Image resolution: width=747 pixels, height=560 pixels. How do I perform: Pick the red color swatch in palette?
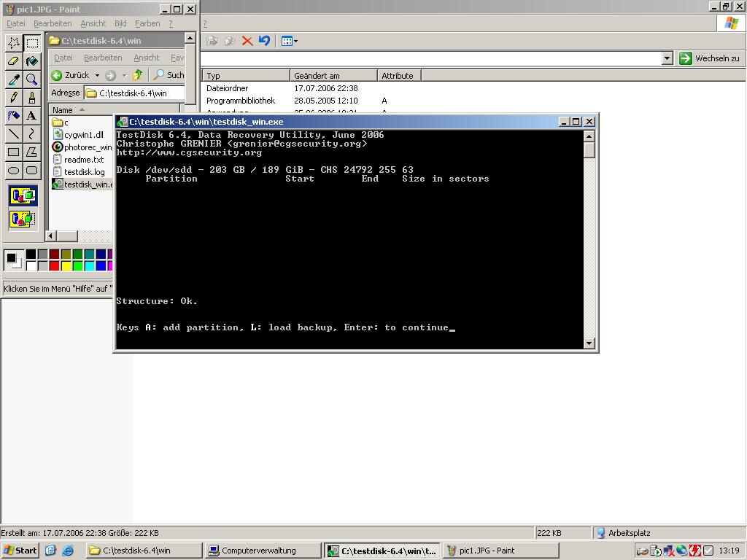tap(54, 265)
